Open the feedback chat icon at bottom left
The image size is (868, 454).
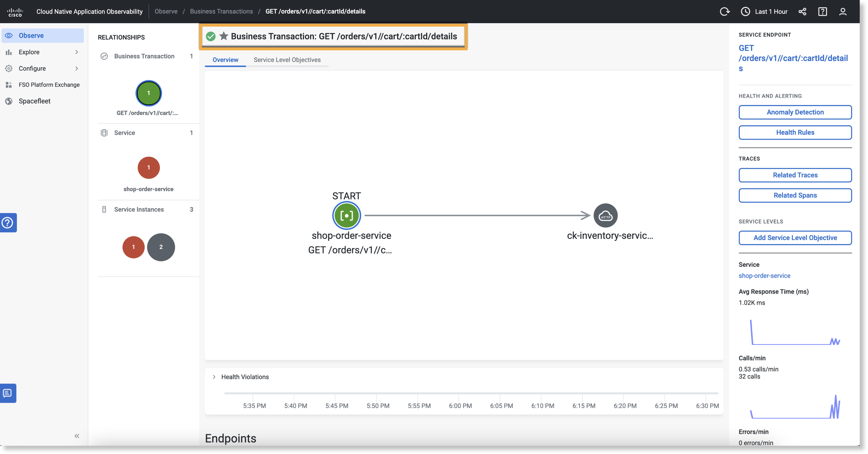click(x=8, y=393)
